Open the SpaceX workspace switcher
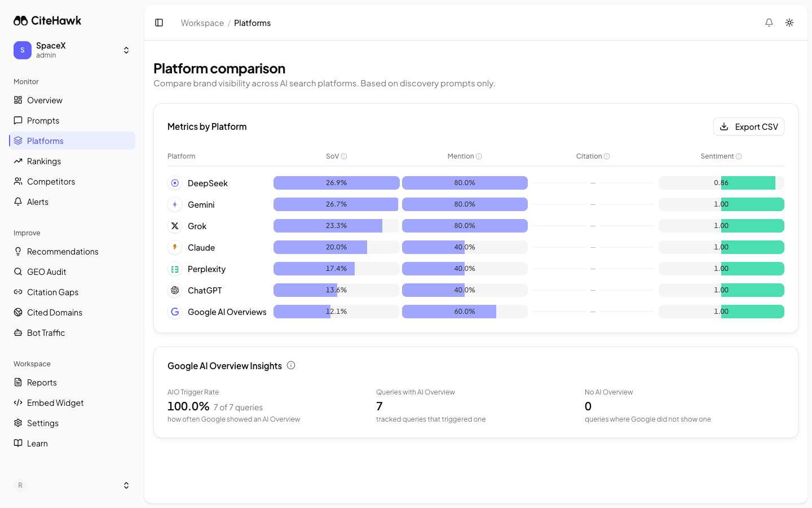812x508 pixels. point(72,50)
